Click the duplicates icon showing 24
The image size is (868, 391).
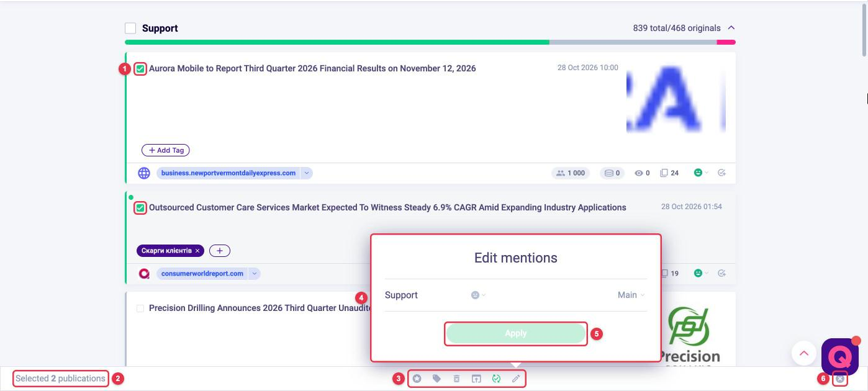click(x=664, y=173)
